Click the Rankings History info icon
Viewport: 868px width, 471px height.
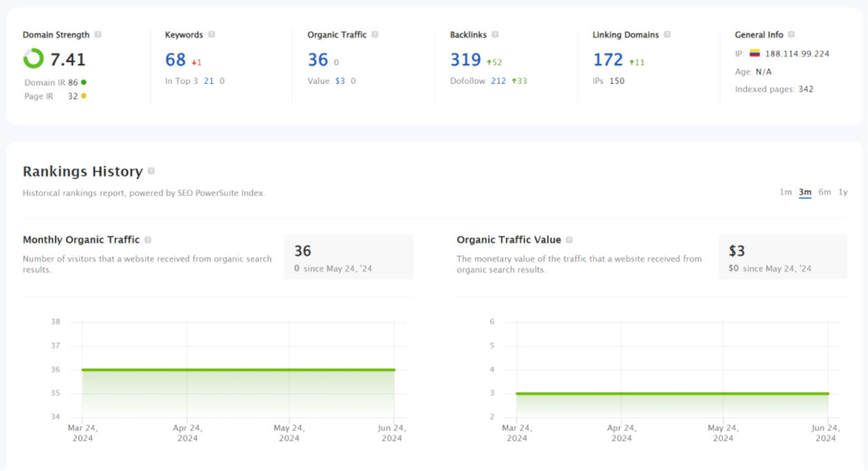click(x=152, y=170)
